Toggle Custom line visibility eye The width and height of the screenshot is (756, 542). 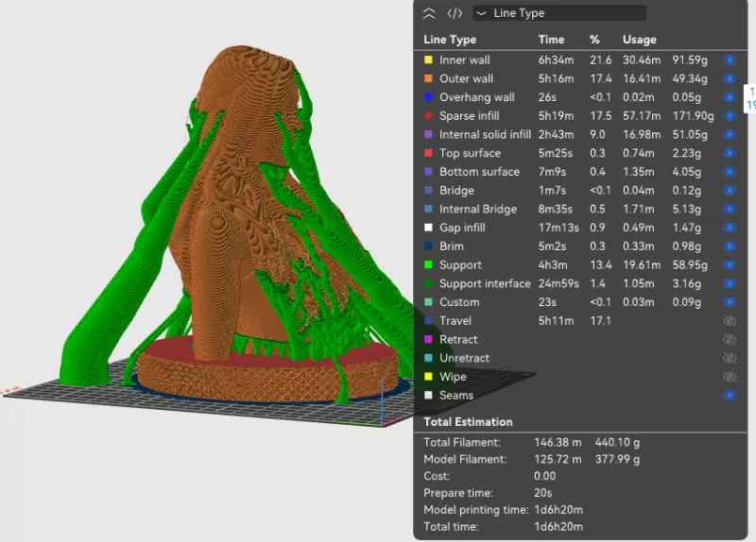click(x=730, y=302)
